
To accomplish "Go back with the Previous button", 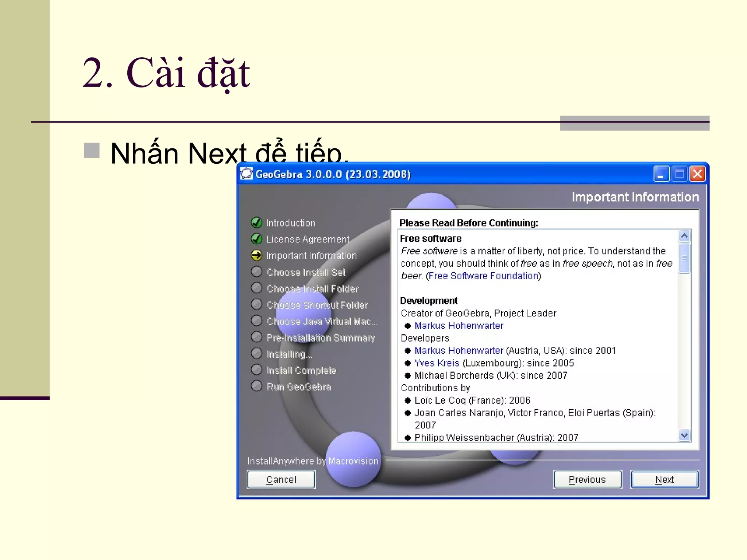I will (x=587, y=479).
